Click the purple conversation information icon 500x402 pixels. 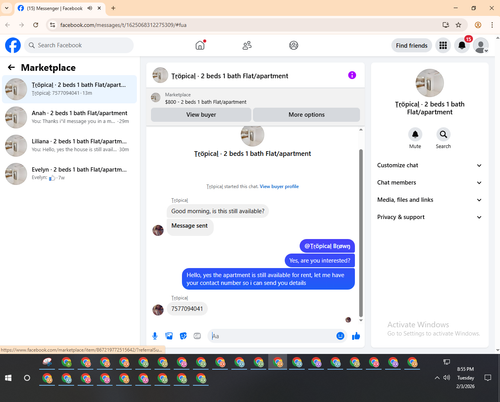click(x=352, y=75)
